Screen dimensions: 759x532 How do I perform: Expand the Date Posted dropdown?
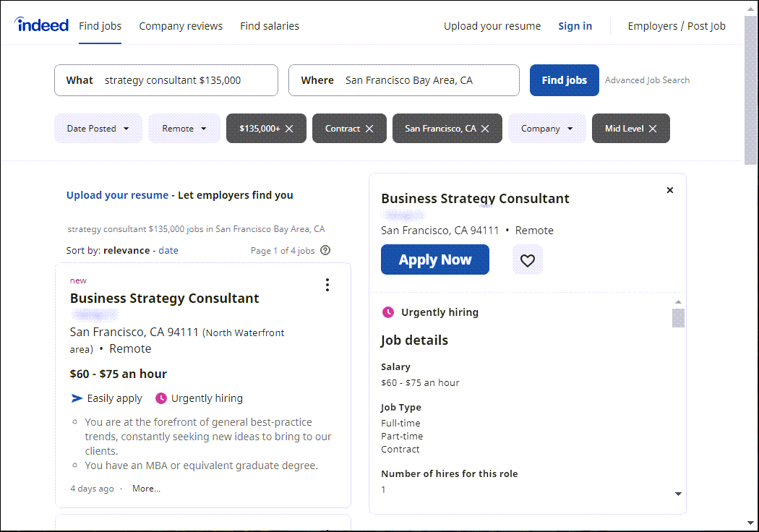98,129
